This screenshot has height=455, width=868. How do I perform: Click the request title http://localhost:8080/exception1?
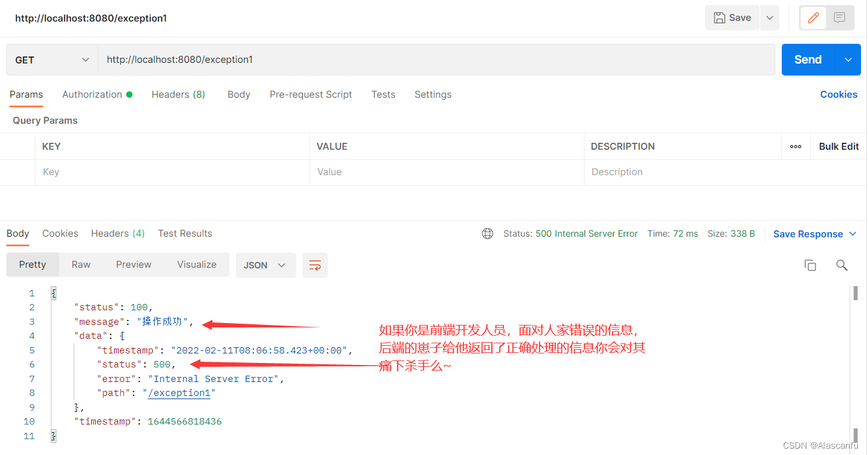point(91,18)
